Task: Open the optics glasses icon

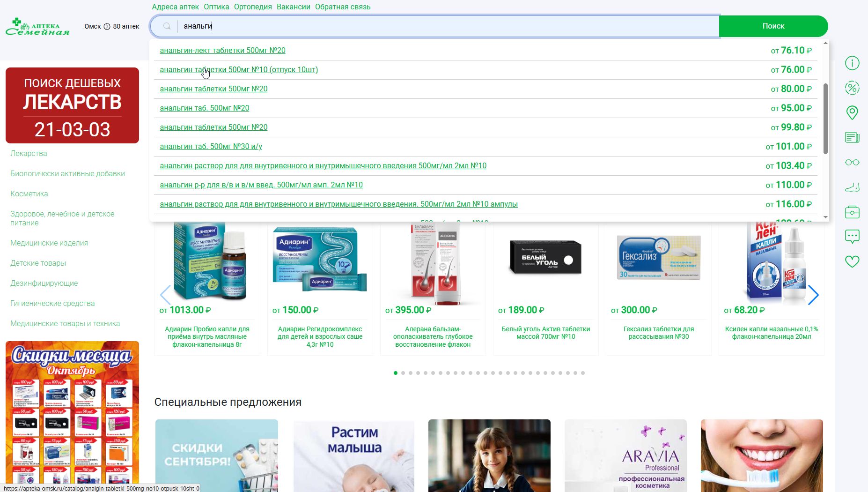Action: point(852,162)
